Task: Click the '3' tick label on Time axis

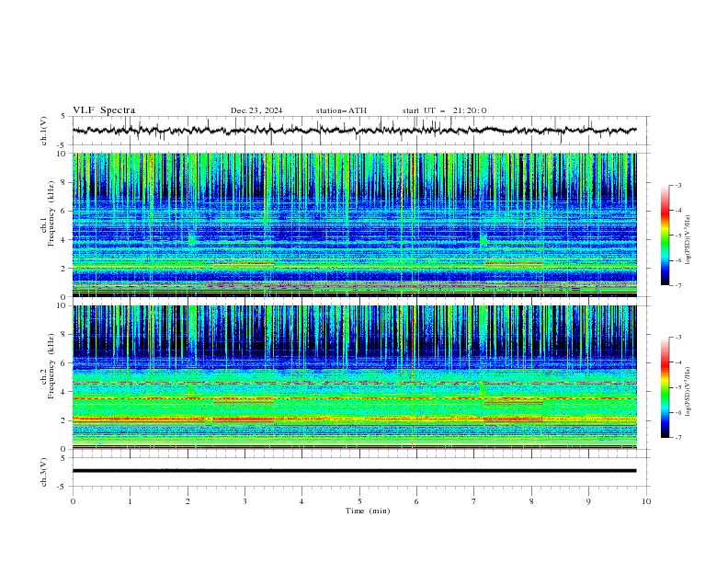Action: (245, 501)
